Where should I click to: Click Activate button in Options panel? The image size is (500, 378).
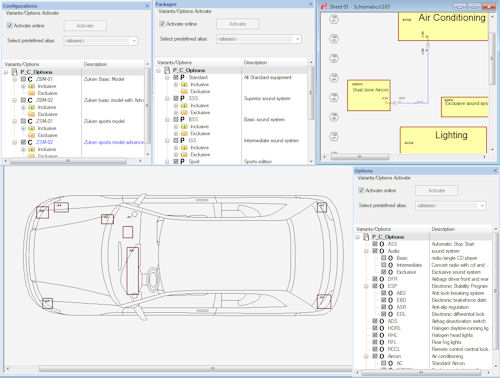[x=437, y=191]
